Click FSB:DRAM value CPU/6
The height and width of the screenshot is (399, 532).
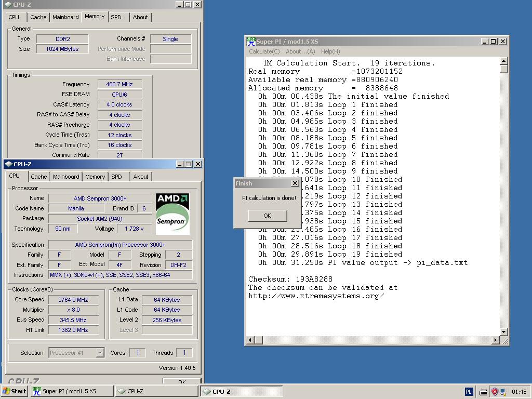point(119,95)
